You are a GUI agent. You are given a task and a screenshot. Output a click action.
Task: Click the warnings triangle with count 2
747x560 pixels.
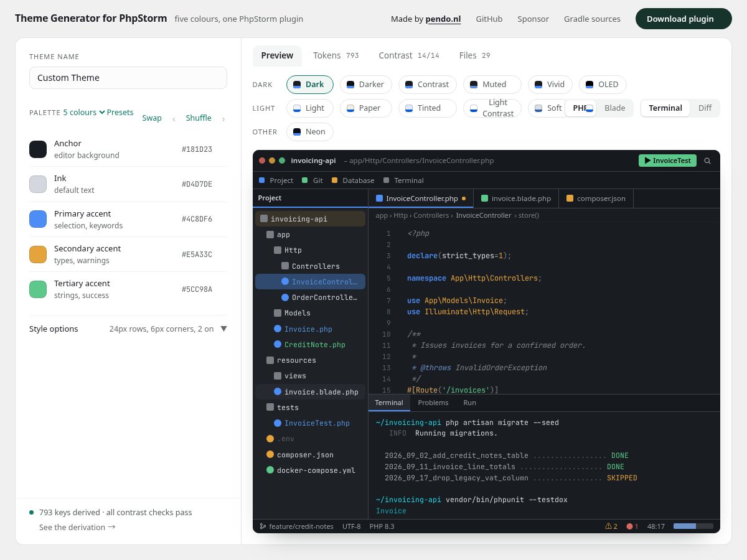click(x=611, y=526)
